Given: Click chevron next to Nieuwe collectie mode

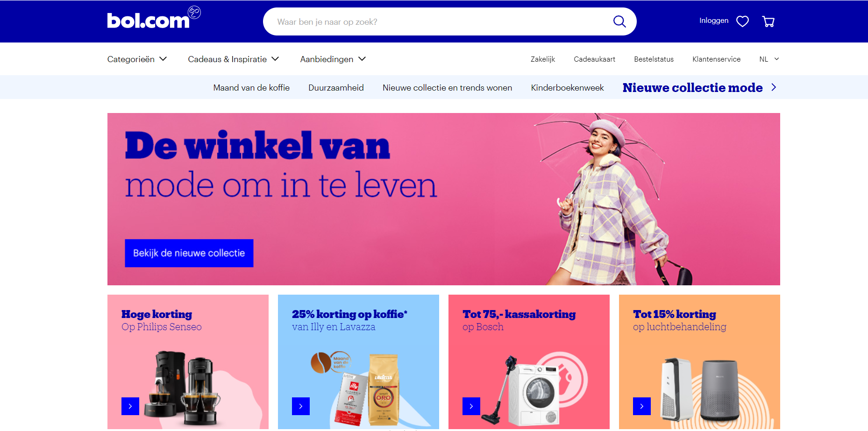Looking at the screenshot, I should 774,87.
